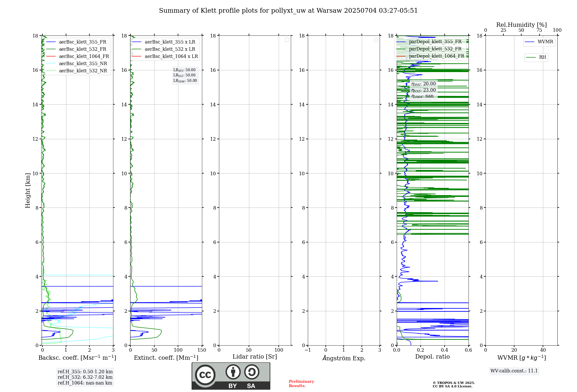This screenshot has width=577, height=392.
Task: Click the 75 tick on Rel.Humidity axis
Action: tap(539, 30)
